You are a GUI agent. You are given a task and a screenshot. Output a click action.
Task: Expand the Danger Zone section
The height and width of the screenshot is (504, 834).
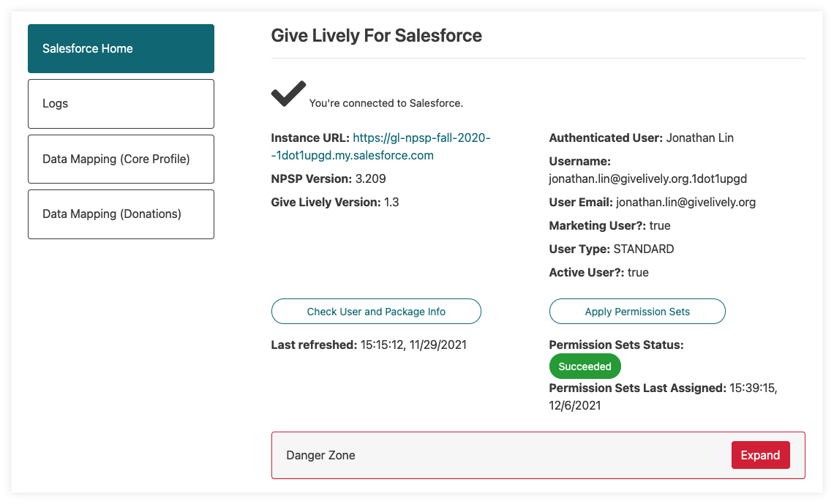pyautogui.click(x=760, y=455)
